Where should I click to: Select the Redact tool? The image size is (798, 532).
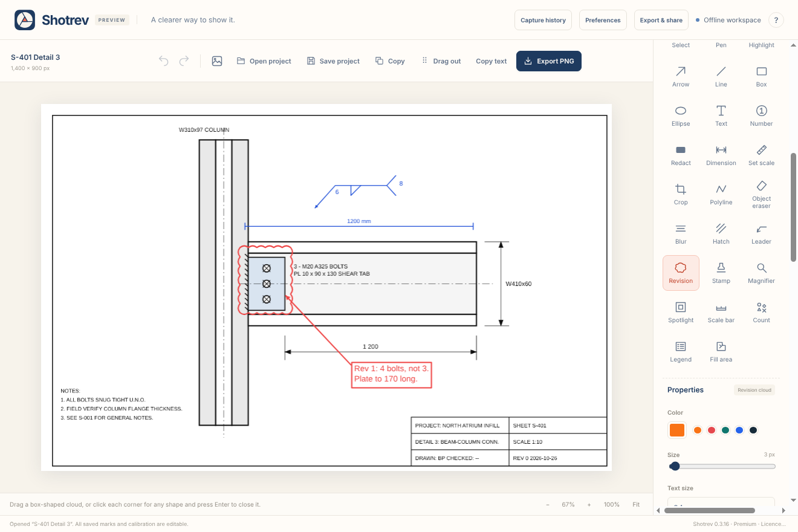[681, 155]
